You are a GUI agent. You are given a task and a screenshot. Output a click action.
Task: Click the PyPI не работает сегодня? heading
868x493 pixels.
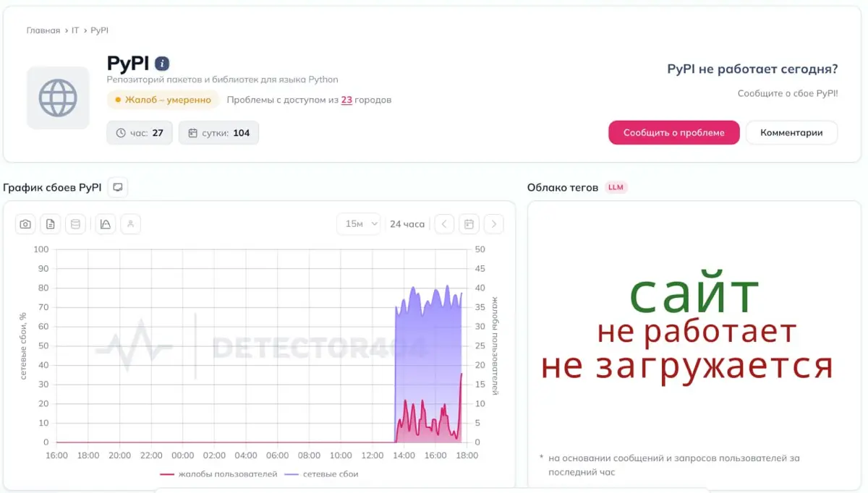752,69
